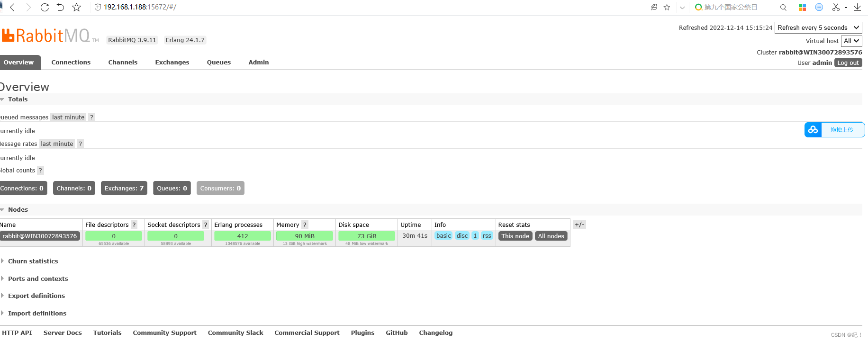
Task: Click the shield security icon in address bar
Action: coord(98,7)
